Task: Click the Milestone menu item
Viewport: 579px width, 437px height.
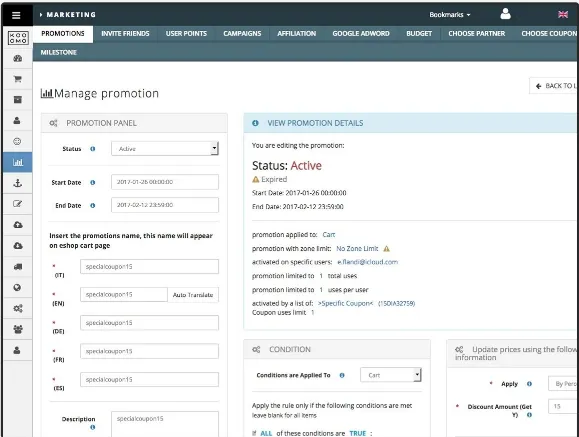Action: 59,52
